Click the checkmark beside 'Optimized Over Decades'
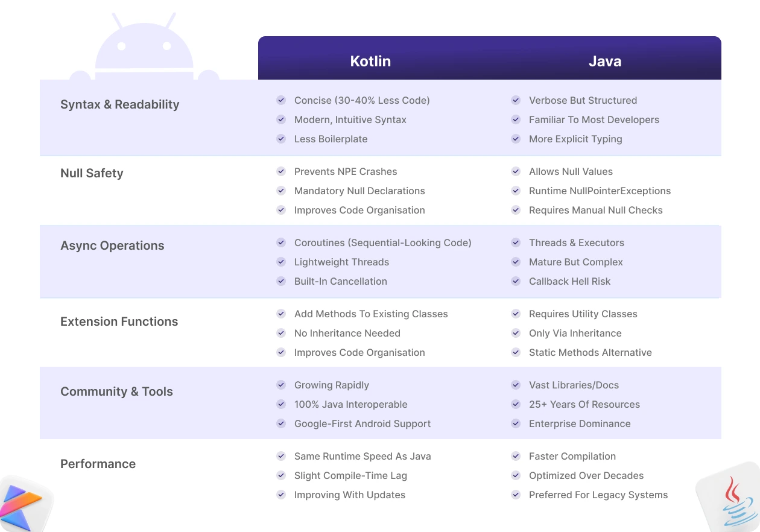 516,475
